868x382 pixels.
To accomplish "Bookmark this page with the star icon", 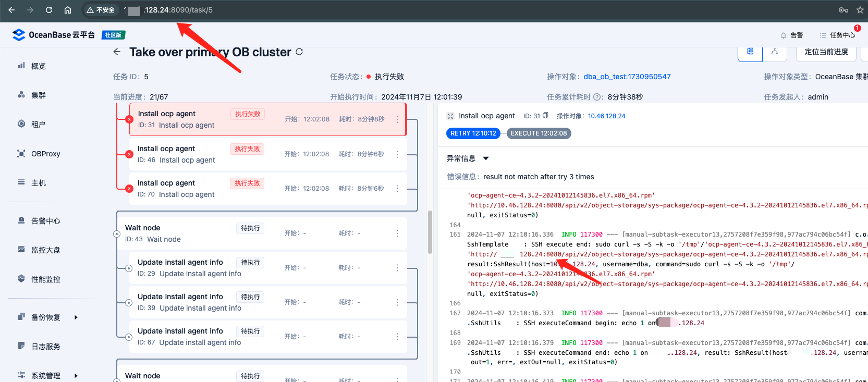I will tap(860, 10).
